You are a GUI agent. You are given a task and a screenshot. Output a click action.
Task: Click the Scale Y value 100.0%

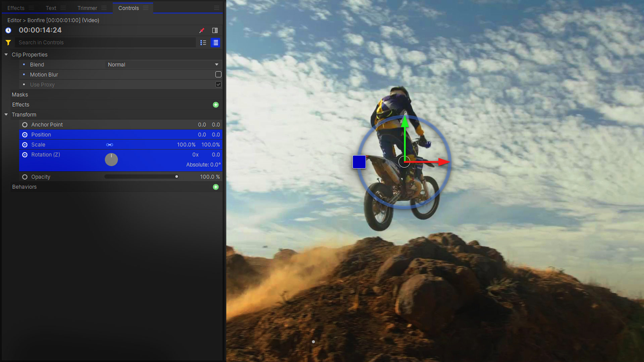pyautogui.click(x=211, y=145)
